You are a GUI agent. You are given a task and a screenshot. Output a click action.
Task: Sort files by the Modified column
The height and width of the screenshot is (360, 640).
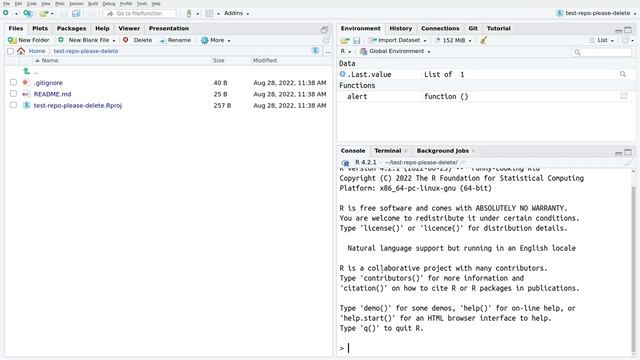pyautogui.click(x=264, y=60)
